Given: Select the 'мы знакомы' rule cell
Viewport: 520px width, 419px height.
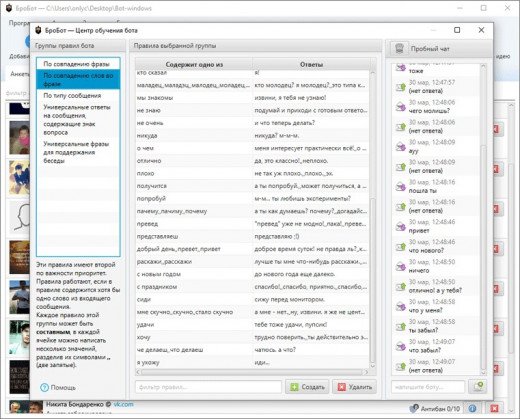Looking at the screenshot, I should pyautogui.click(x=194, y=98).
